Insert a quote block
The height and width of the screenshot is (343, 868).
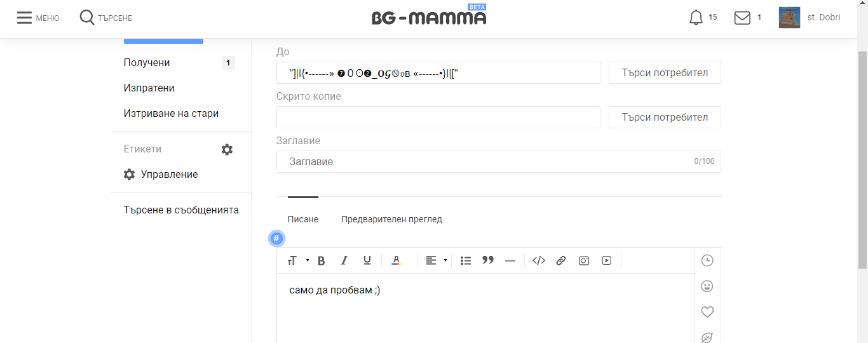pyautogui.click(x=488, y=260)
